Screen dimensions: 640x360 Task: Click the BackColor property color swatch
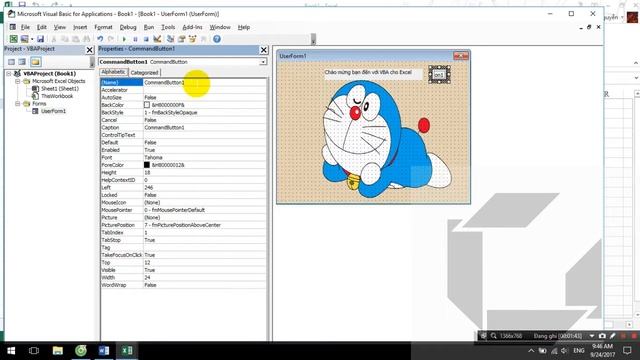[147, 105]
